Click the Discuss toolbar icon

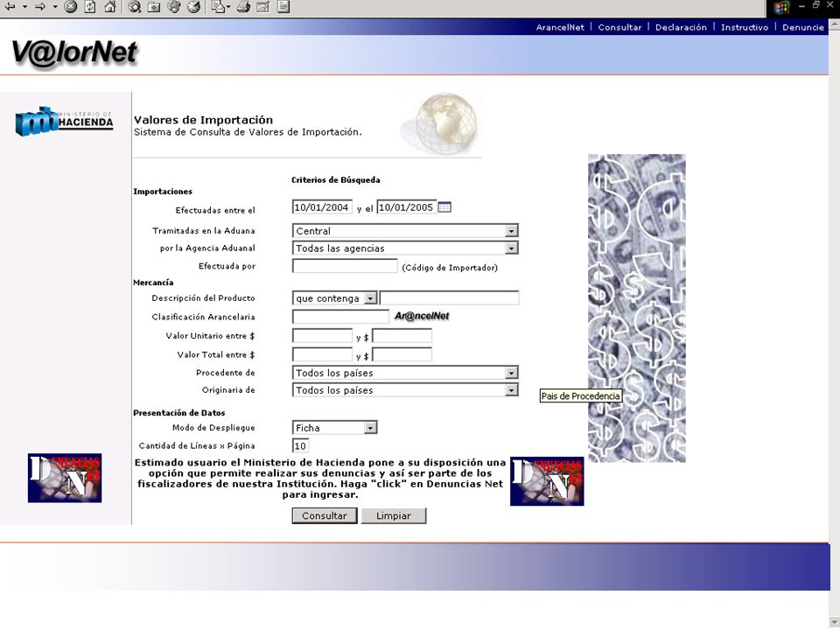283,6
